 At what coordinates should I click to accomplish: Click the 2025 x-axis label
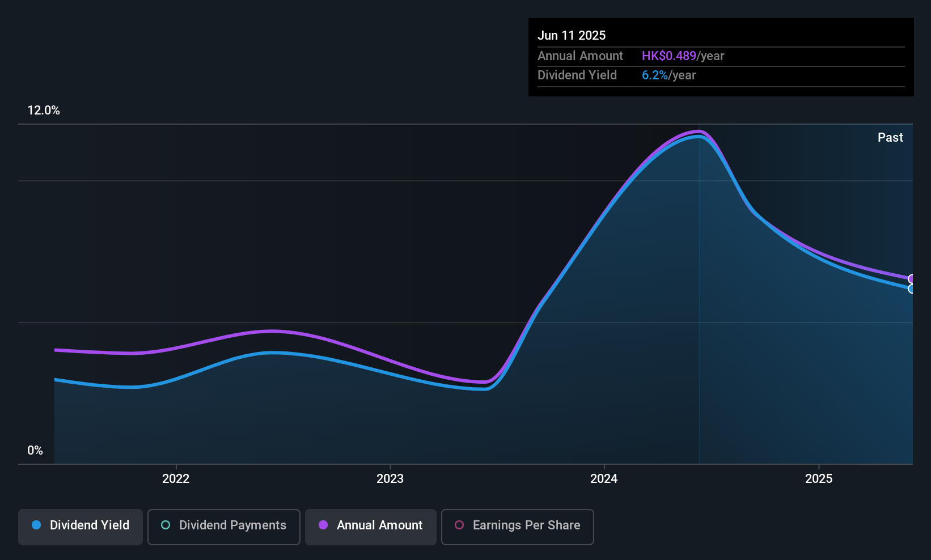(819, 479)
